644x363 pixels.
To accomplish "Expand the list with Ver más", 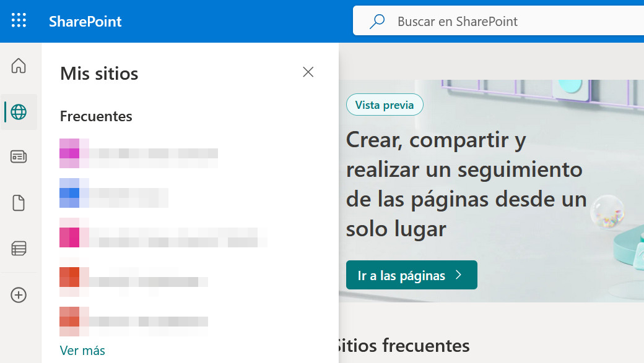I will tap(82, 351).
